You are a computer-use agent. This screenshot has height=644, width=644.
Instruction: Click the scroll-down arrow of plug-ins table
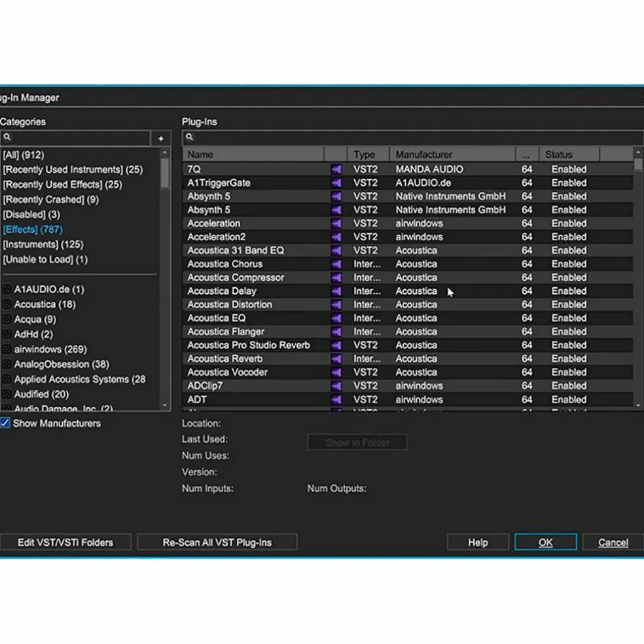coord(638,405)
